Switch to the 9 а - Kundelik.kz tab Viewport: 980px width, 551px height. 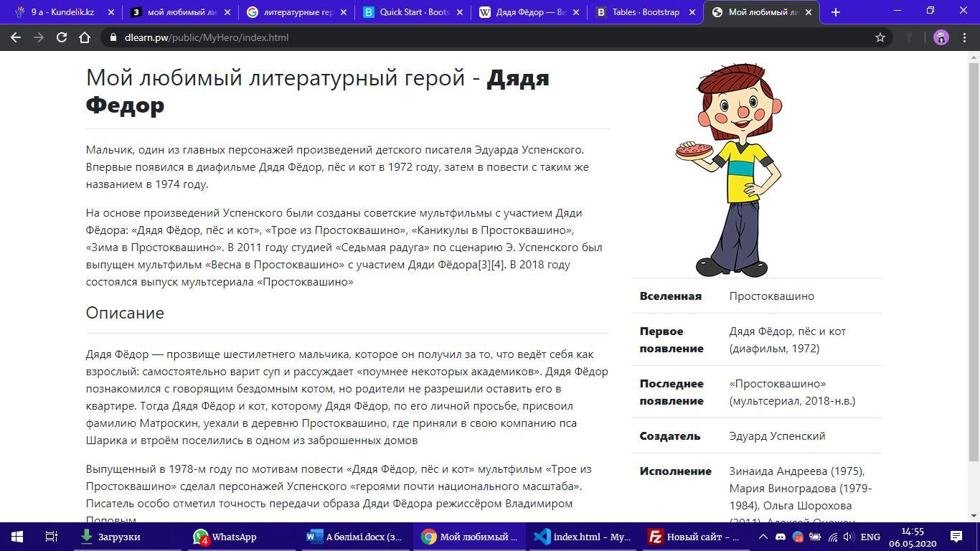coord(62,12)
